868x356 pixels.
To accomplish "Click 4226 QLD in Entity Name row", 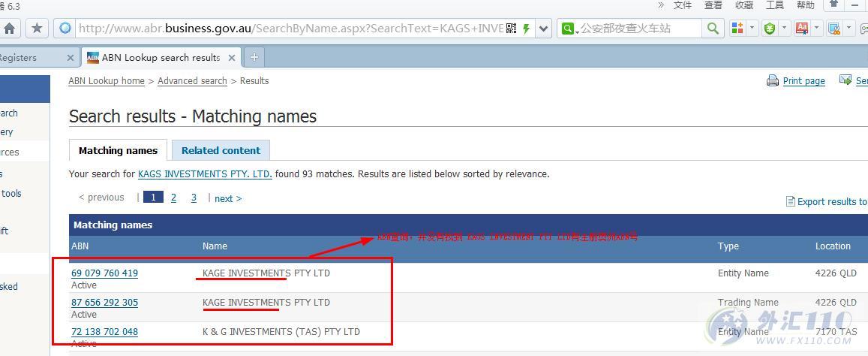I will [836, 273].
